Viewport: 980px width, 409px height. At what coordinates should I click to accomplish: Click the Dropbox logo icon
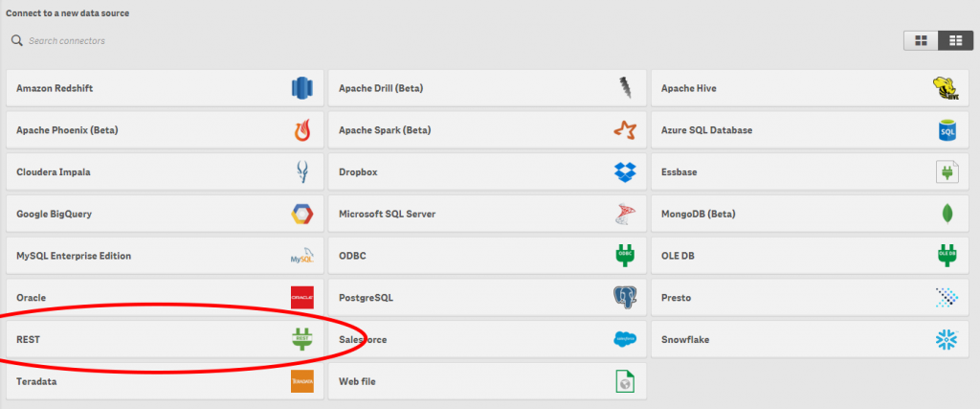tap(625, 172)
